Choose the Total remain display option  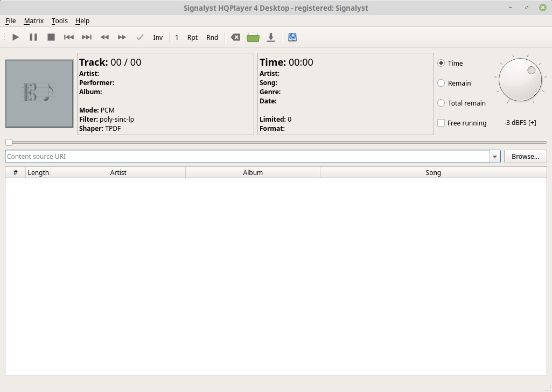[441, 103]
